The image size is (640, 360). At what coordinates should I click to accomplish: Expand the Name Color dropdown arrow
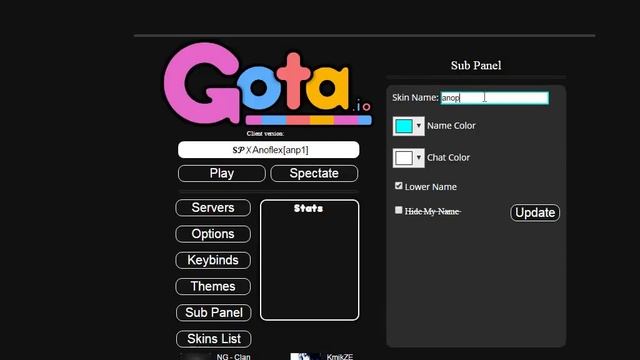click(x=419, y=126)
